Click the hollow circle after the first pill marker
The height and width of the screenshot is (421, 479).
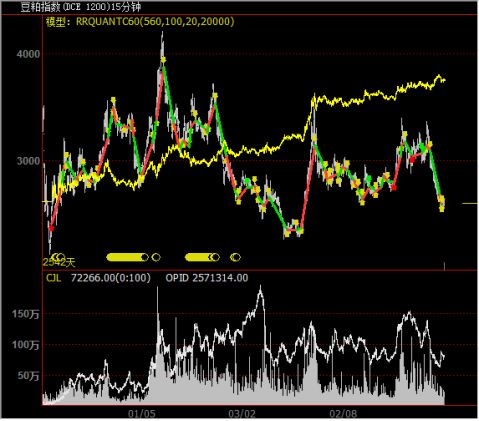156,257
